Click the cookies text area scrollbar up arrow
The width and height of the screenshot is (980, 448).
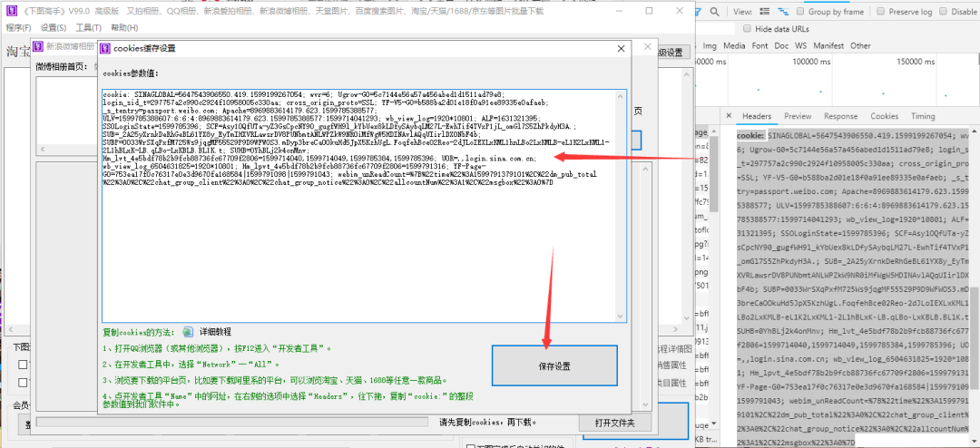pyautogui.click(x=620, y=95)
